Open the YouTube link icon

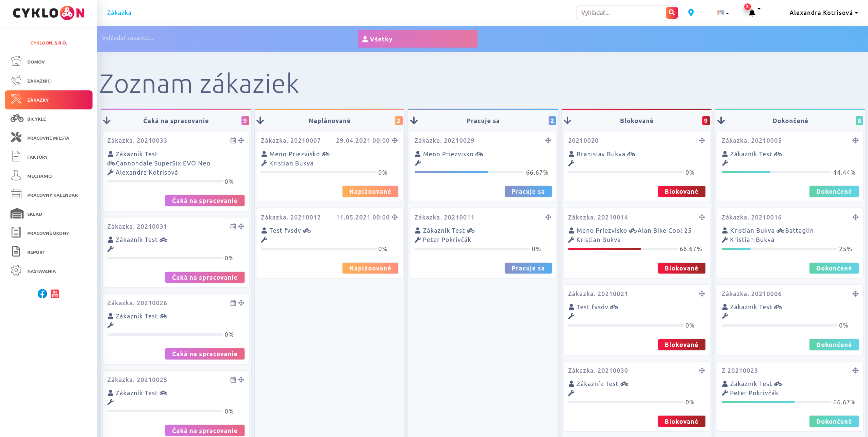55,294
